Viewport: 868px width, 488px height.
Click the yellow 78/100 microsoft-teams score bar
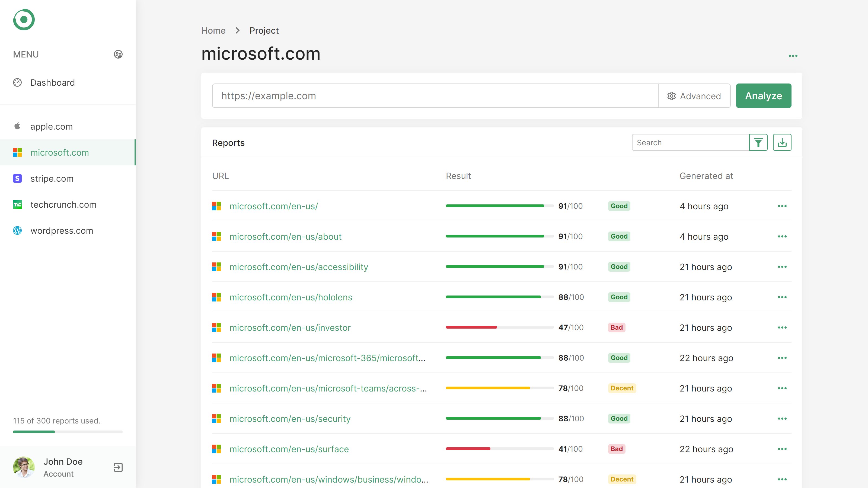(500, 388)
